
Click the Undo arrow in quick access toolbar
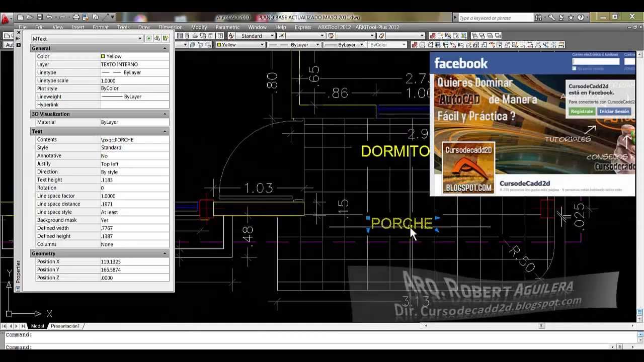tap(49, 17)
